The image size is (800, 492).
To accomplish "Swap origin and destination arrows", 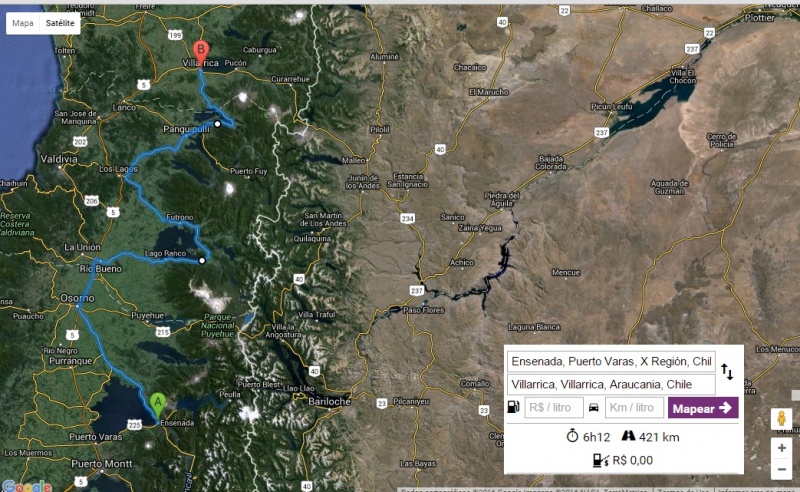I will (x=727, y=372).
